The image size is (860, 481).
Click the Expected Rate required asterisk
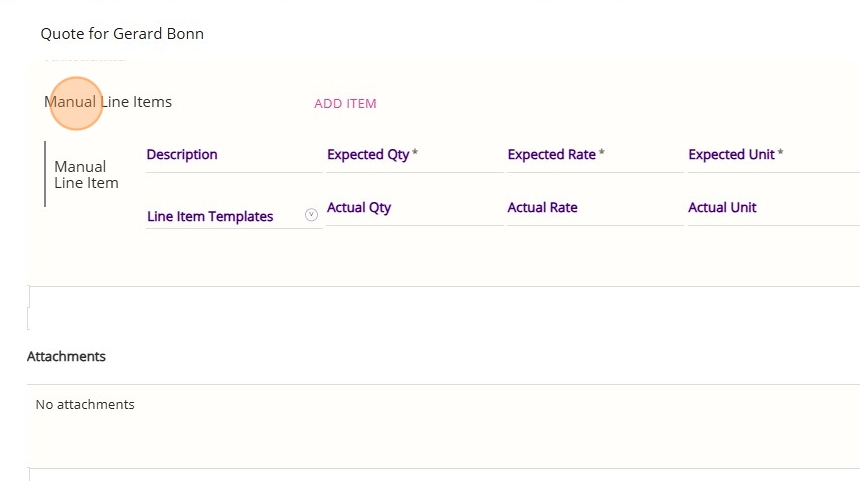point(601,154)
